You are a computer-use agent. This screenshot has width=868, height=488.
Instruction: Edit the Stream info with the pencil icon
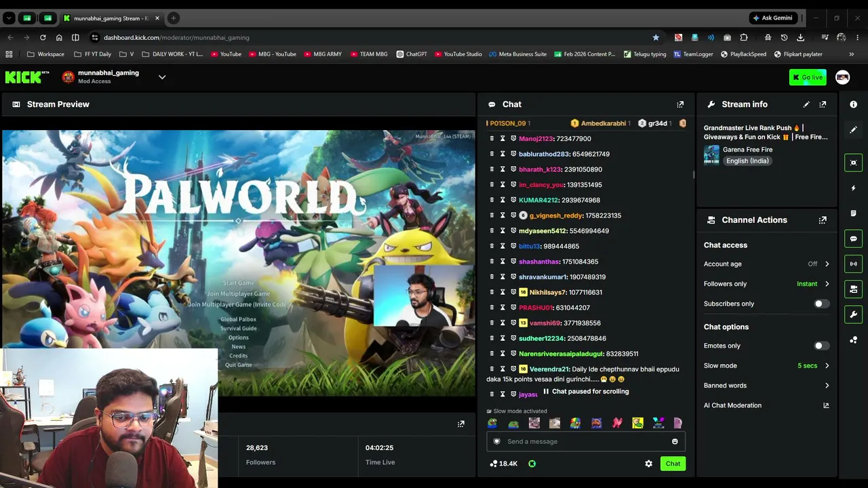tap(806, 104)
